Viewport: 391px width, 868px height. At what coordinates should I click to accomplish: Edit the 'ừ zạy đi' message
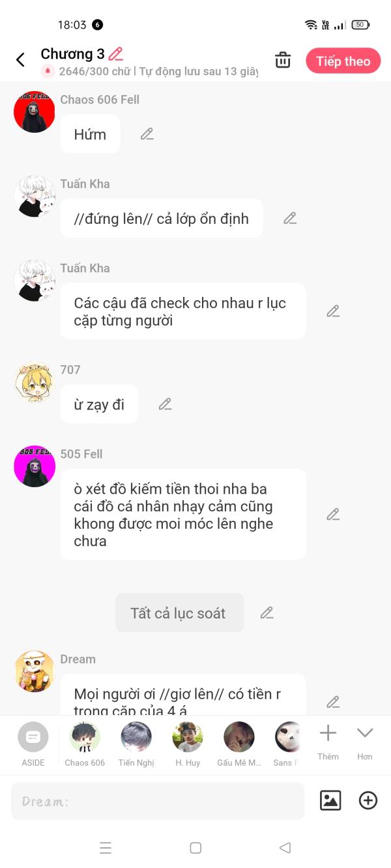166,404
